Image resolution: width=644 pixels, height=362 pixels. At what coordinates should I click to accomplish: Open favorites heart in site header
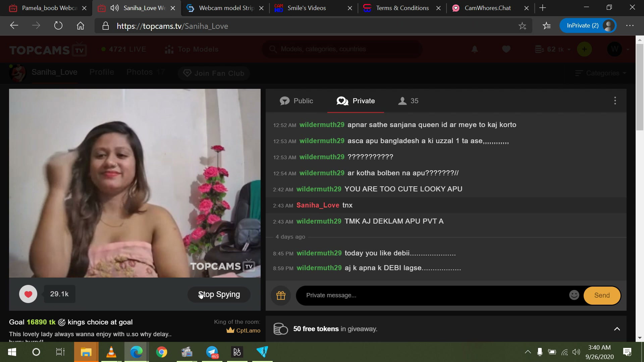[x=506, y=49]
